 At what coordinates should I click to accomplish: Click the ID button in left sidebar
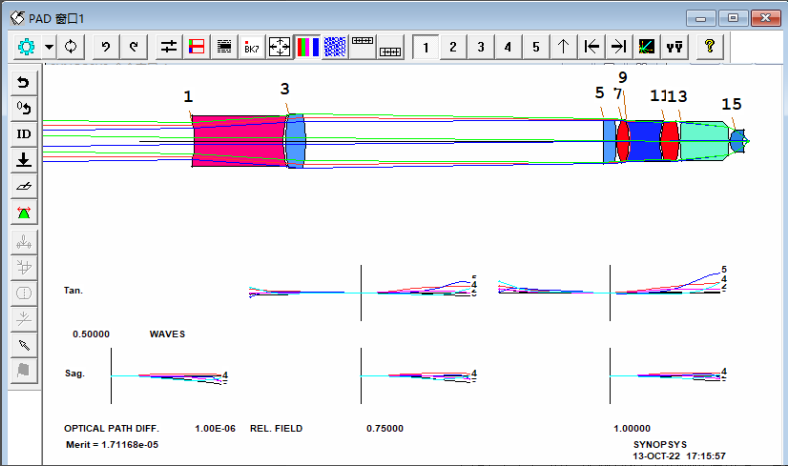[x=24, y=134]
